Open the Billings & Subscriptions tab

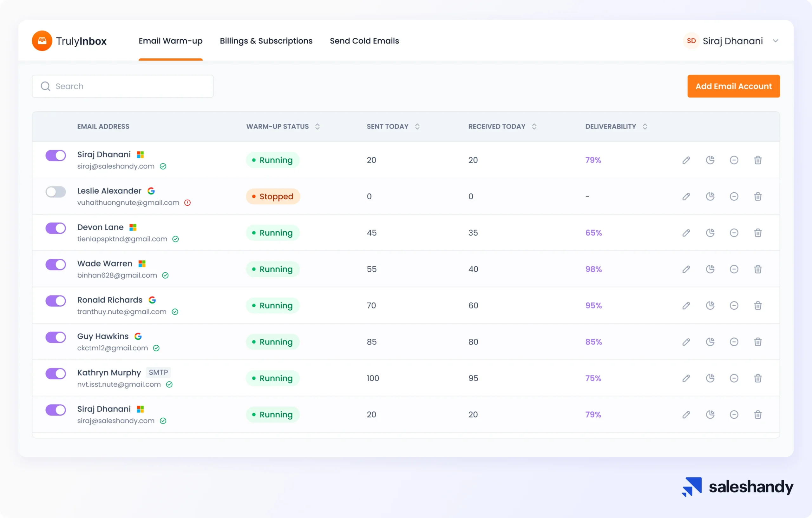click(266, 41)
